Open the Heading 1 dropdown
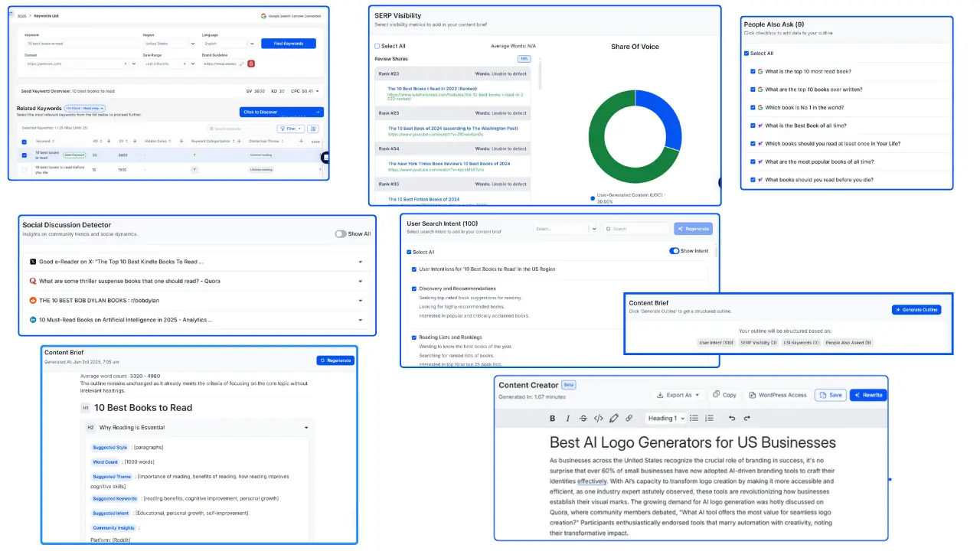980x551 pixels. [668, 418]
